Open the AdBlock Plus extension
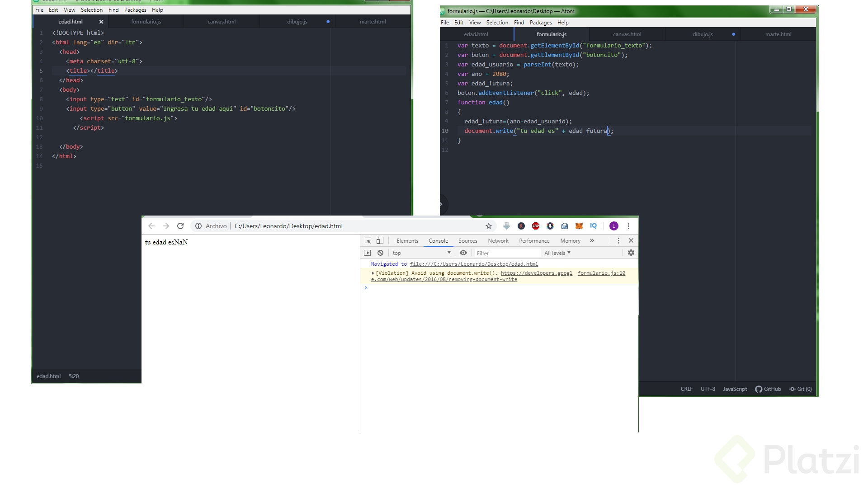This screenshot has width=868, height=488. 536,226
